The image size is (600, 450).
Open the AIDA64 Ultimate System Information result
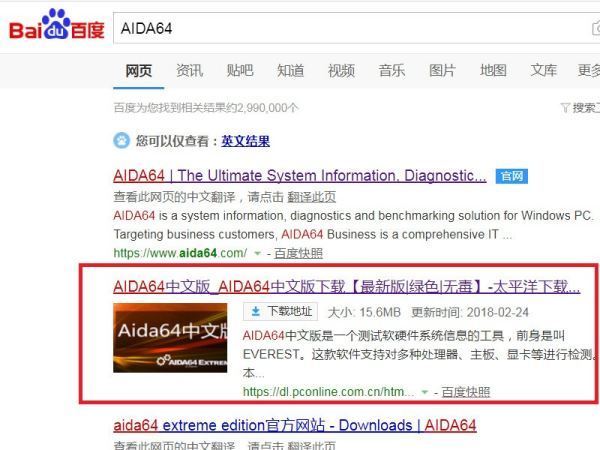pos(300,176)
